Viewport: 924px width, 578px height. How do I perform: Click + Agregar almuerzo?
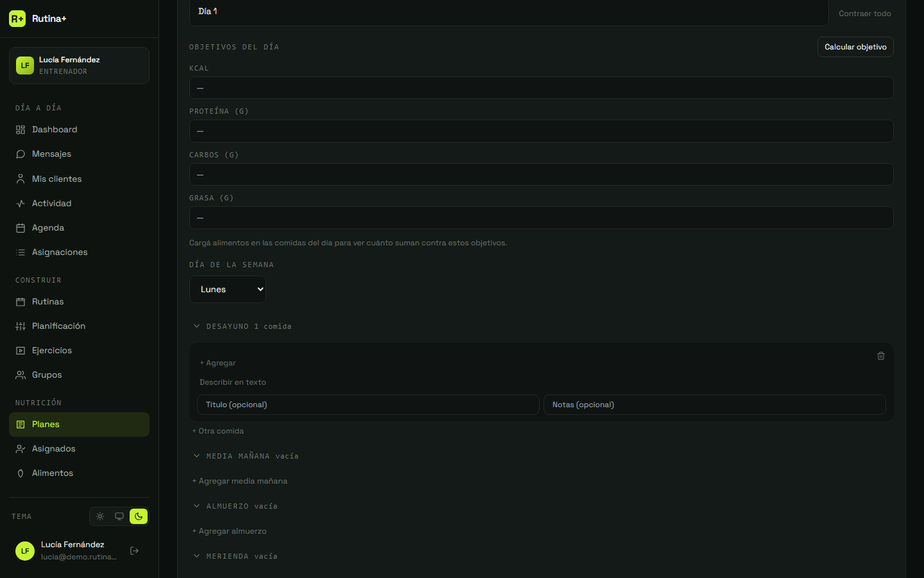click(229, 531)
